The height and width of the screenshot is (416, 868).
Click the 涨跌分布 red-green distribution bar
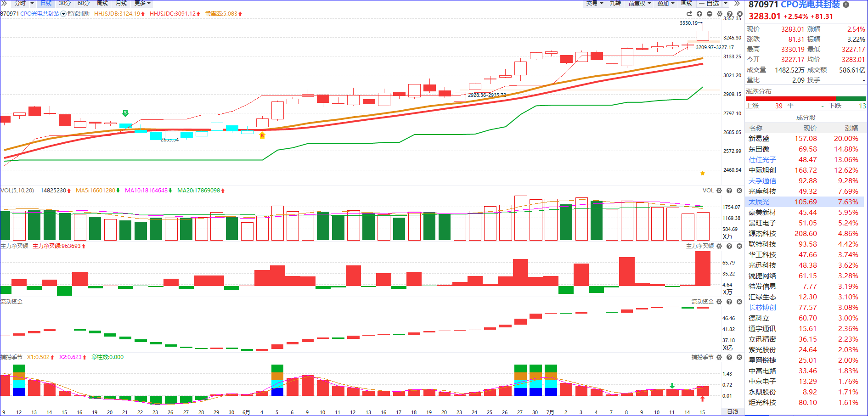pos(806,99)
